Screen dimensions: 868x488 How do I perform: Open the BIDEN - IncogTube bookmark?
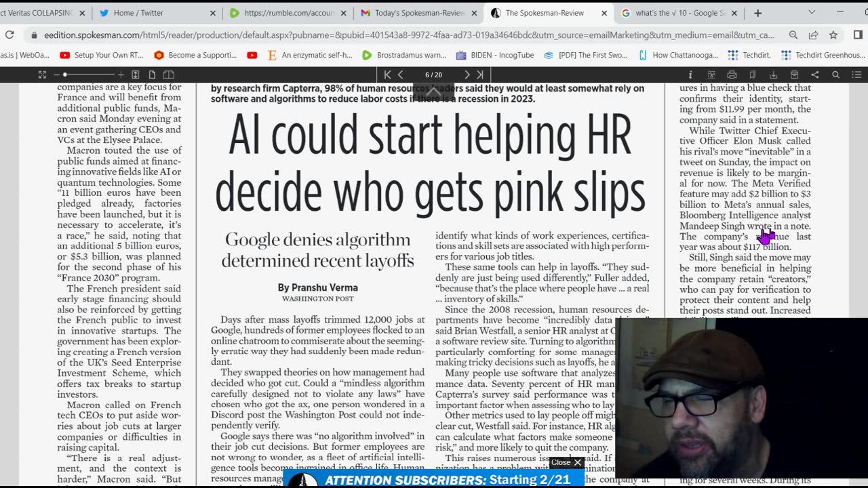494,55
